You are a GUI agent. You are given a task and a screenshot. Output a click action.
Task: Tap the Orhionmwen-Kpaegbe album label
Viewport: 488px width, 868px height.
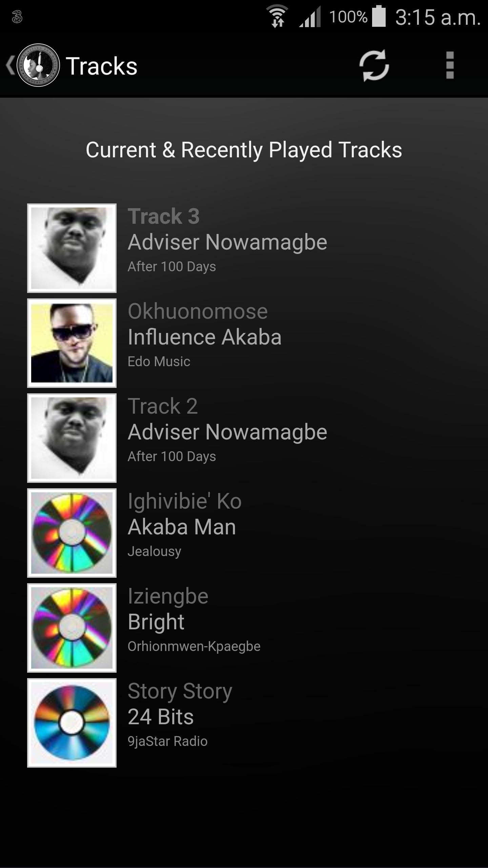[194, 647]
